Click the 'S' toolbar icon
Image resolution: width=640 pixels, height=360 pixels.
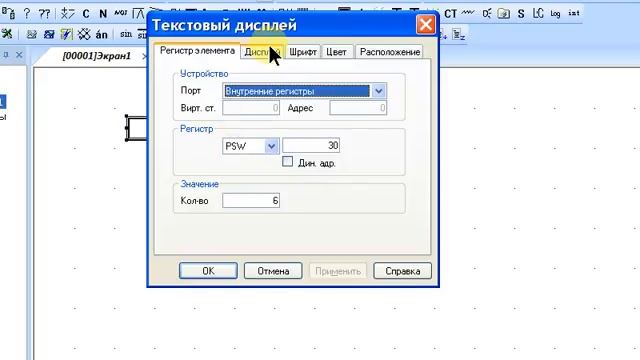(521, 13)
